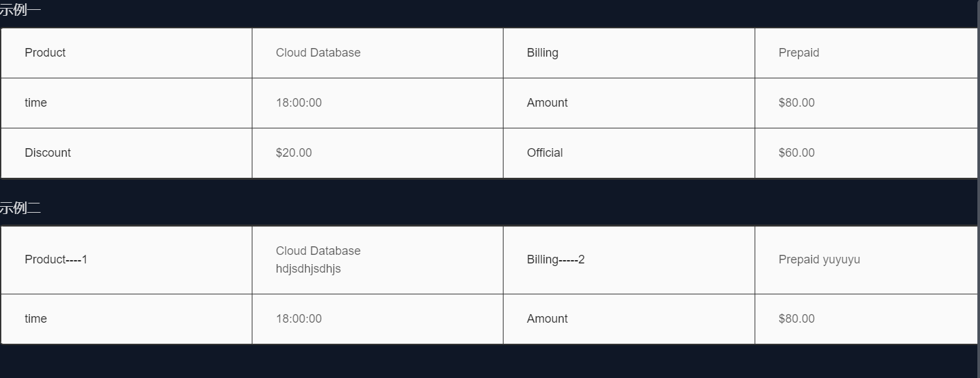This screenshot has height=378, width=980.
Task: Select the Cloud Database hdjsdhjsdhjs value
Action: pyautogui.click(x=318, y=259)
